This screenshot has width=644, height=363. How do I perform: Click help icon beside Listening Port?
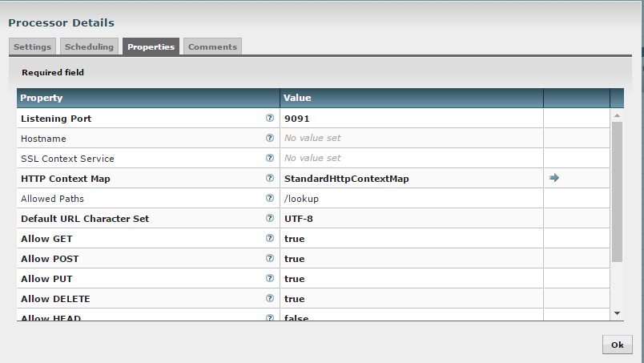coord(270,118)
